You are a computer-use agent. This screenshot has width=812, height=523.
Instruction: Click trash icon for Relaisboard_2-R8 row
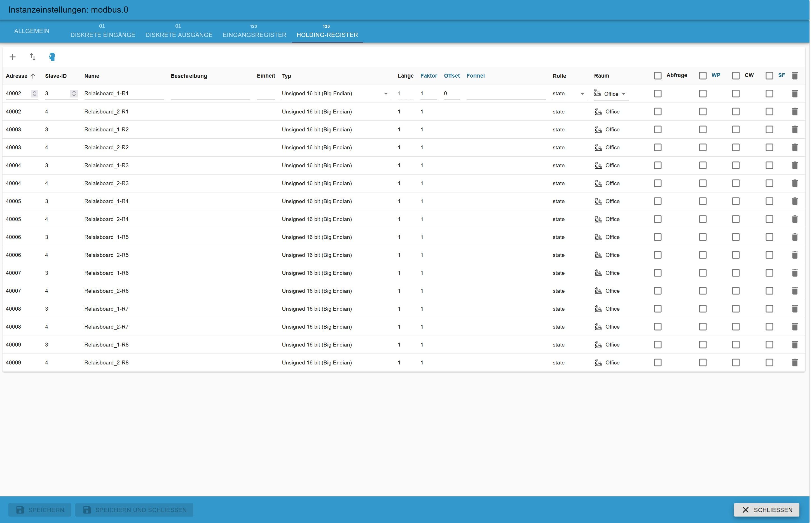794,362
